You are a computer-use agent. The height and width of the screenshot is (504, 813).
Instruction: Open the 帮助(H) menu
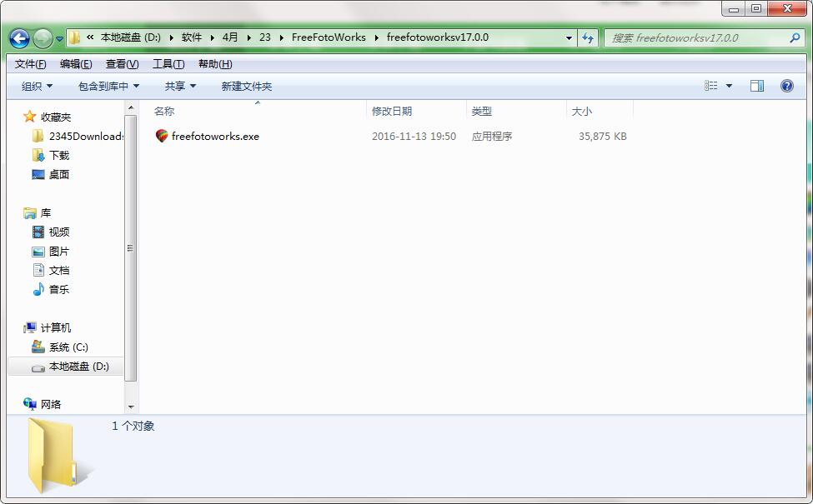[215, 63]
